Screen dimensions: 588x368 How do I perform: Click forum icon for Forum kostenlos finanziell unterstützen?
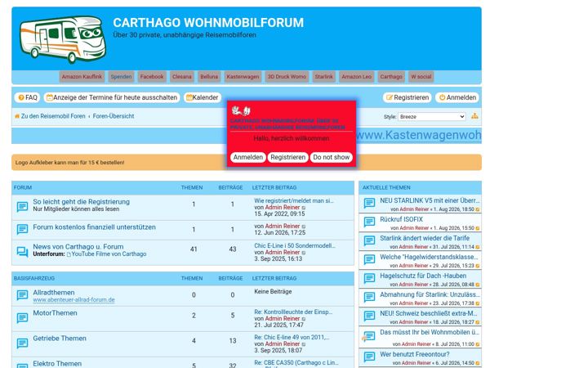tap(22, 230)
